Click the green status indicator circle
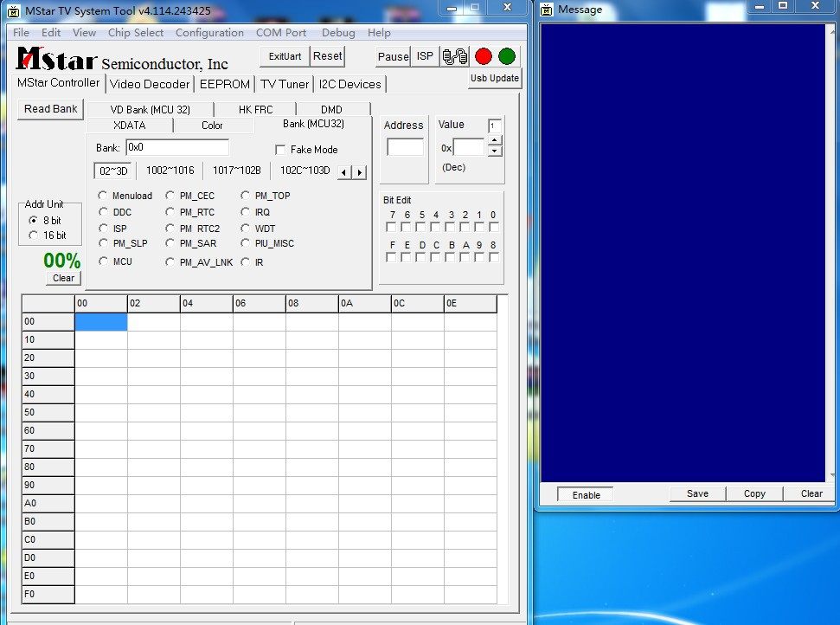The width and height of the screenshot is (840, 625). point(506,55)
